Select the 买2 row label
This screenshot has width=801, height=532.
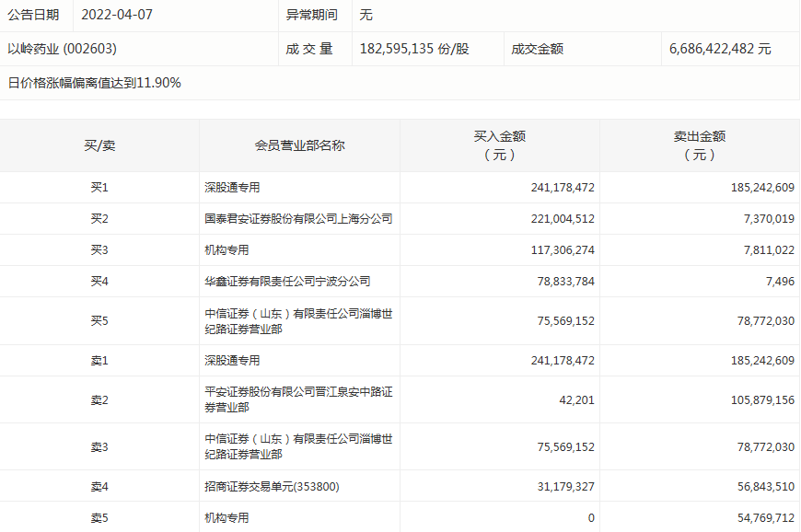click(99, 219)
